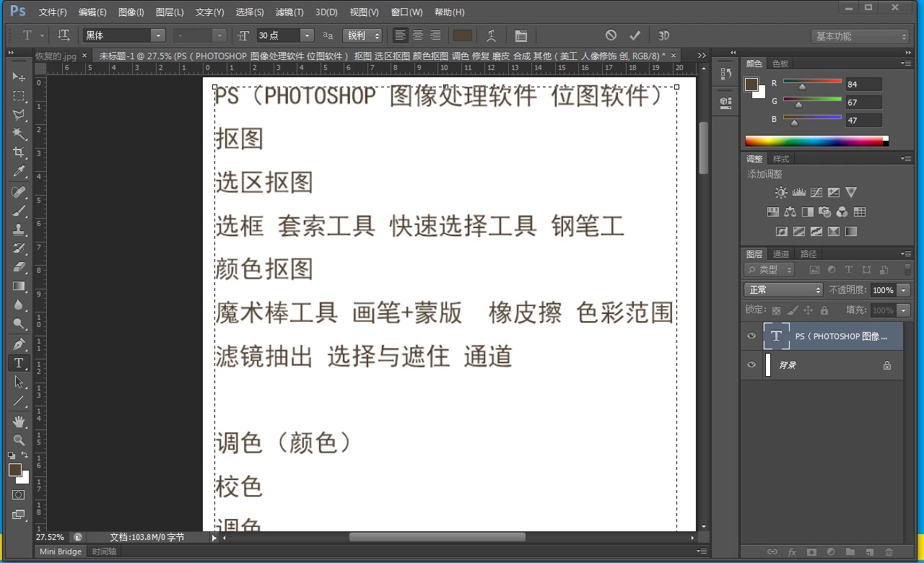Open the 黑体 font family dropdown
924x563 pixels.
pos(158,35)
